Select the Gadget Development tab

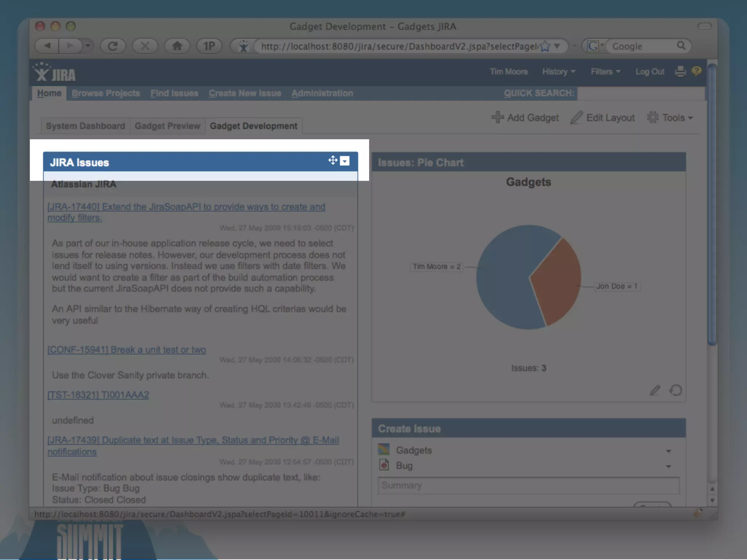pyautogui.click(x=253, y=126)
